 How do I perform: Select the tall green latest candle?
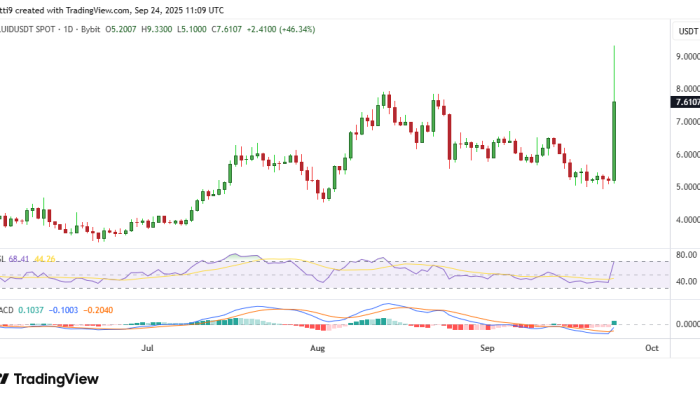point(613,140)
